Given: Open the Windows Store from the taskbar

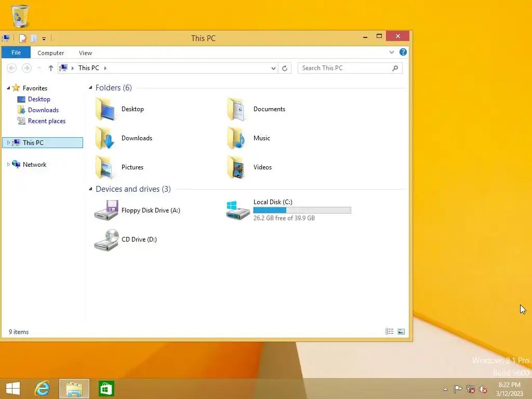Looking at the screenshot, I should [106, 389].
